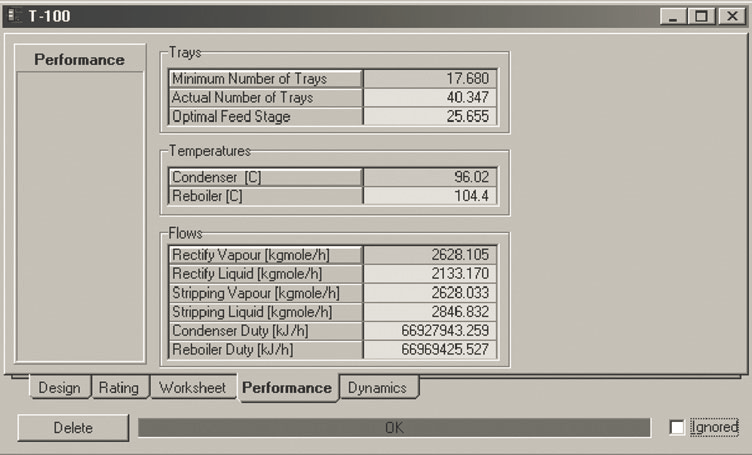Viewport: 752px width, 455px height.
Task: Select the Performance item in left list
Action: [80, 60]
